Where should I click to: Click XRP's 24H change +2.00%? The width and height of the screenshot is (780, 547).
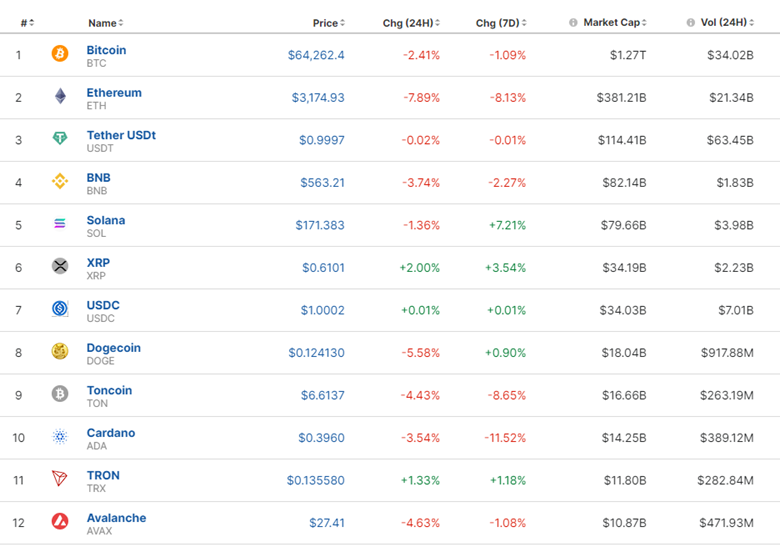419,268
